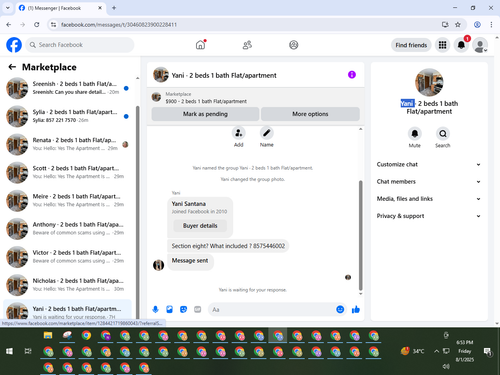Screen dimensions: 500x375
Task: Reload the page in browser
Action: (x=37, y=25)
